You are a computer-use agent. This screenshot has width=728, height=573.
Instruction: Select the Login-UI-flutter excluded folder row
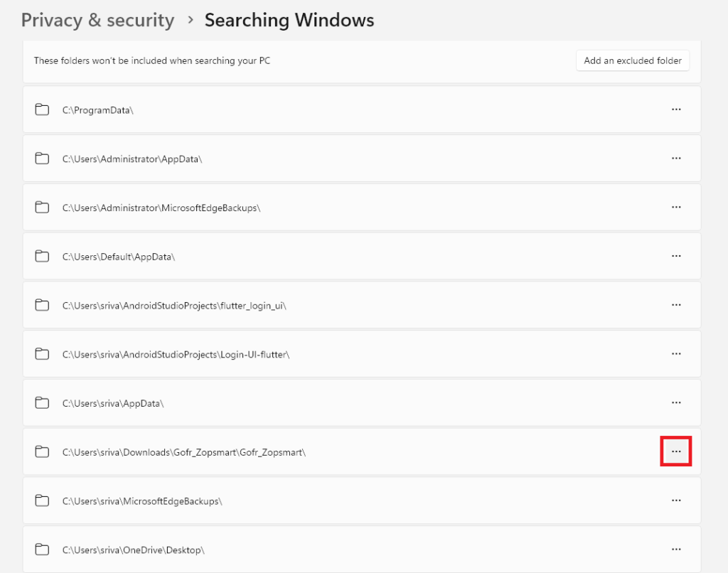click(176, 354)
